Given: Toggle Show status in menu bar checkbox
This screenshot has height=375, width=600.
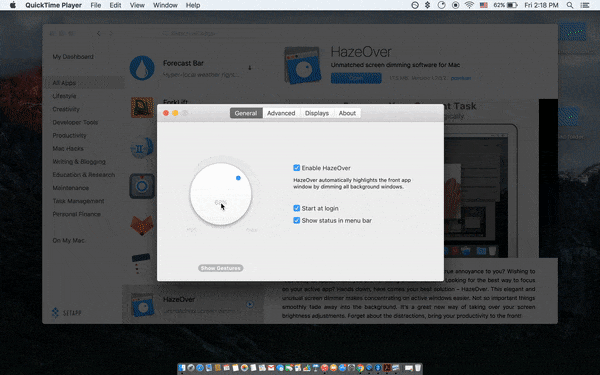Looking at the screenshot, I should [297, 220].
